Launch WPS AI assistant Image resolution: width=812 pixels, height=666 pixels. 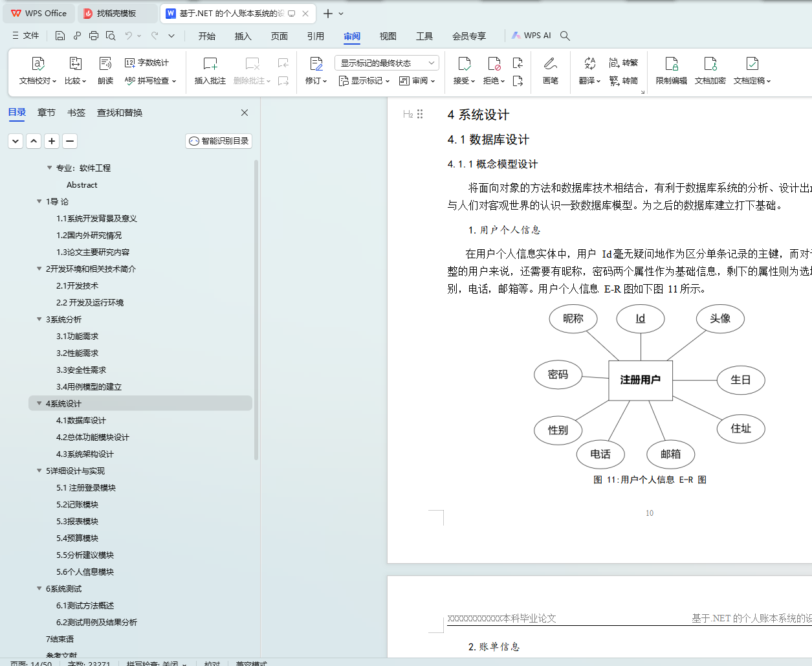[x=531, y=36]
